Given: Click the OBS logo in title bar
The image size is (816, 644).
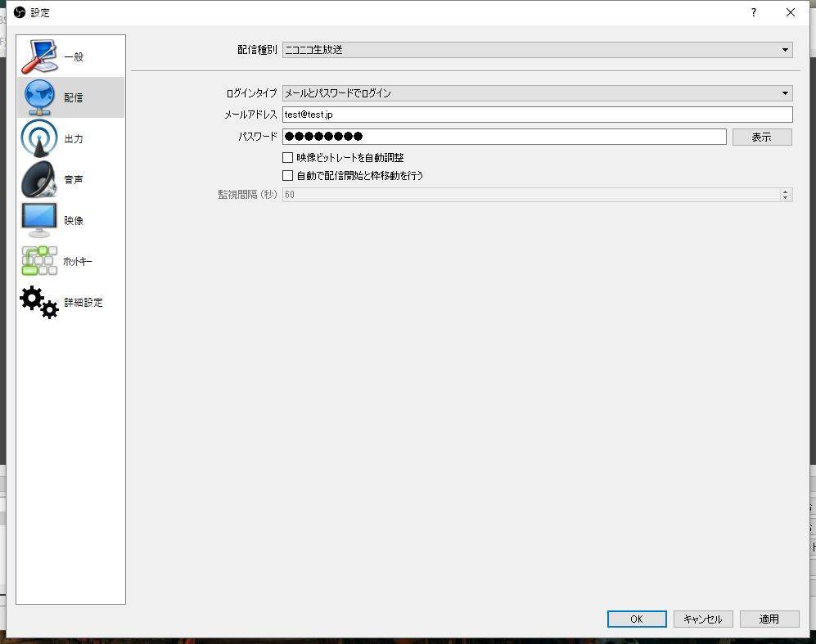Looking at the screenshot, I should click(20, 12).
